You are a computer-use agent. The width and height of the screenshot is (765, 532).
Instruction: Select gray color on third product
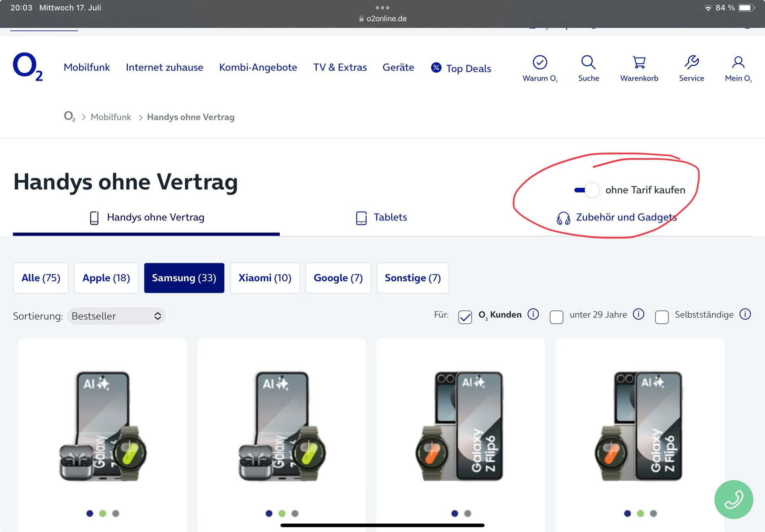[467, 513]
